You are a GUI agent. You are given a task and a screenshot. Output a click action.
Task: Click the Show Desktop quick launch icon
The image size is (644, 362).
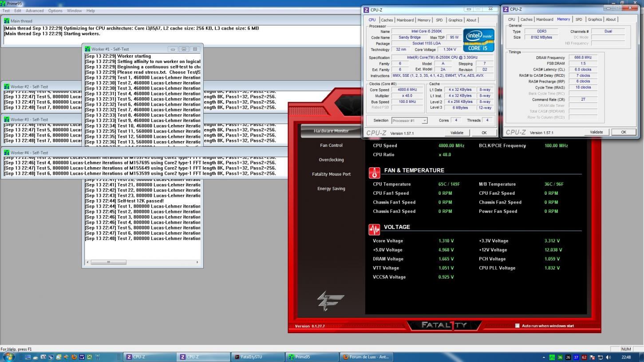point(28,357)
